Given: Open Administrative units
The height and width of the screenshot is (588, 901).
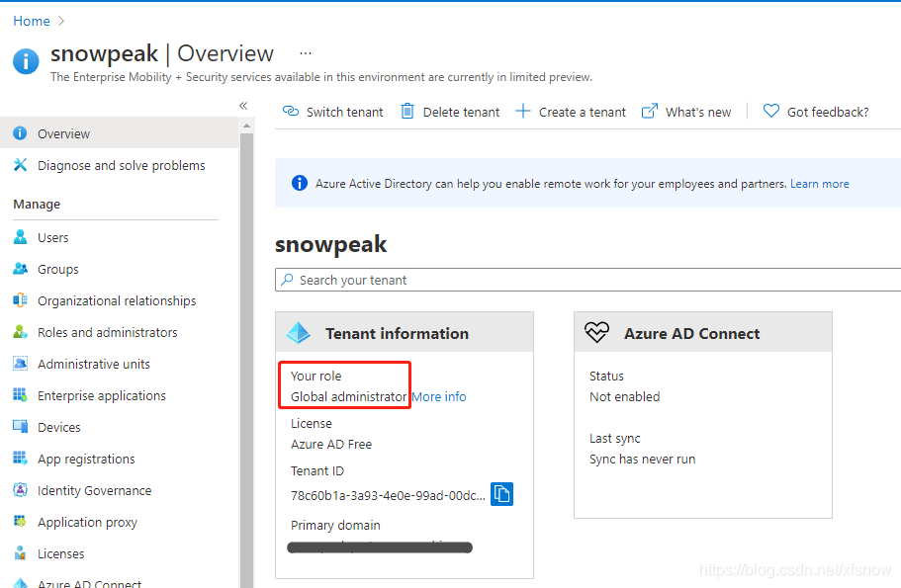Looking at the screenshot, I should point(119,364).
